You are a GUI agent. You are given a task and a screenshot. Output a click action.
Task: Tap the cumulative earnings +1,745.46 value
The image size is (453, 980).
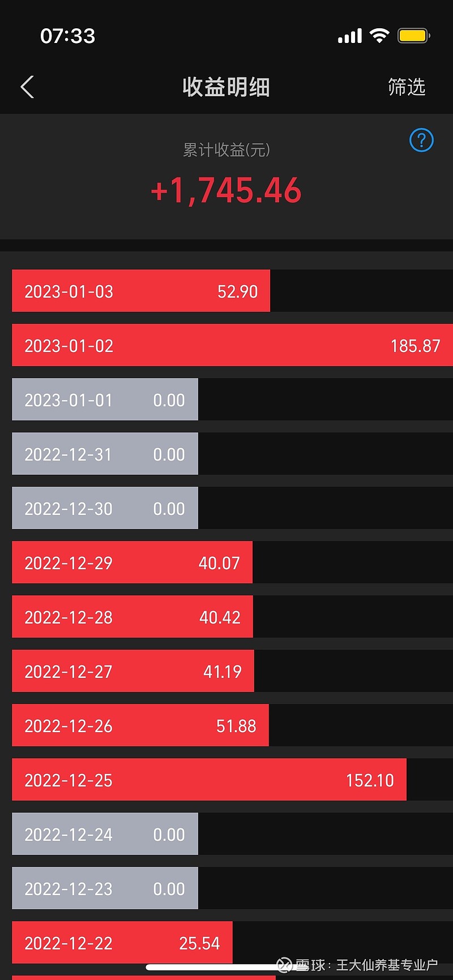coord(226,190)
